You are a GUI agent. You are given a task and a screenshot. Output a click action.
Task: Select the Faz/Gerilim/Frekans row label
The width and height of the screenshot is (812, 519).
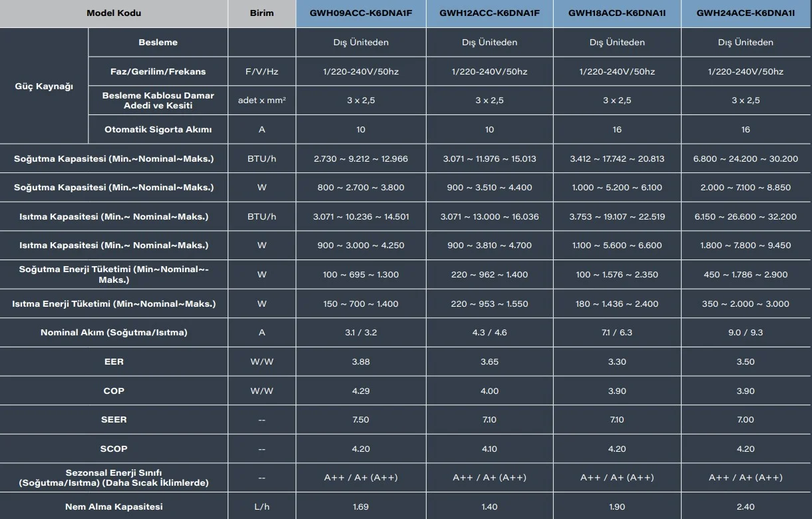click(x=158, y=71)
